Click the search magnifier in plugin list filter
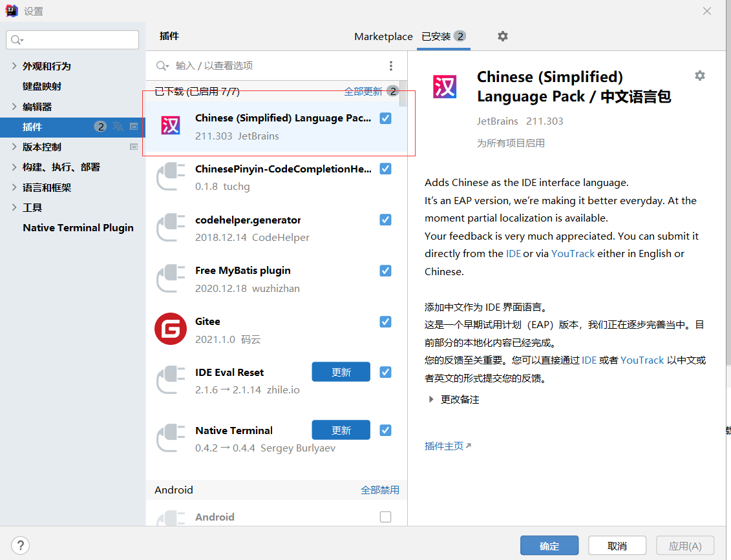 tap(162, 66)
